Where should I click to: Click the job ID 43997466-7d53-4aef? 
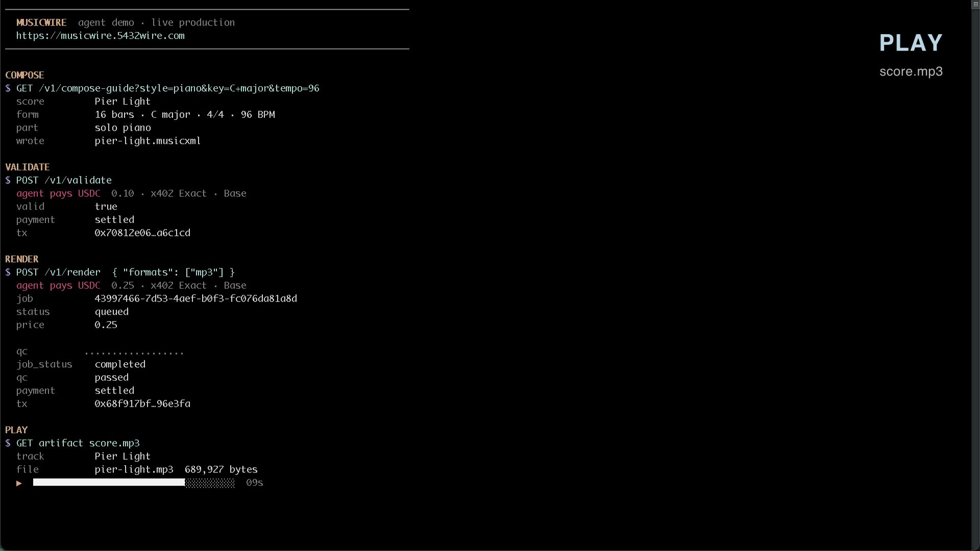pos(196,299)
